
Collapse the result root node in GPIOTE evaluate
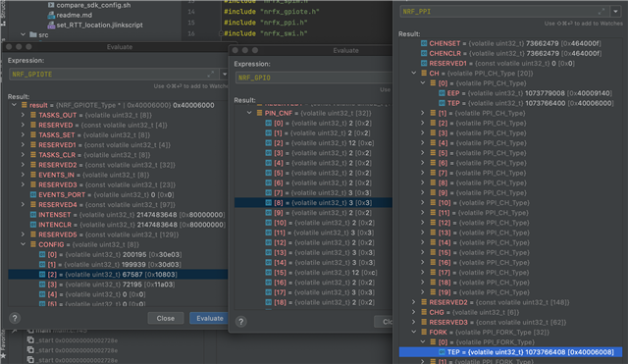[15, 105]
